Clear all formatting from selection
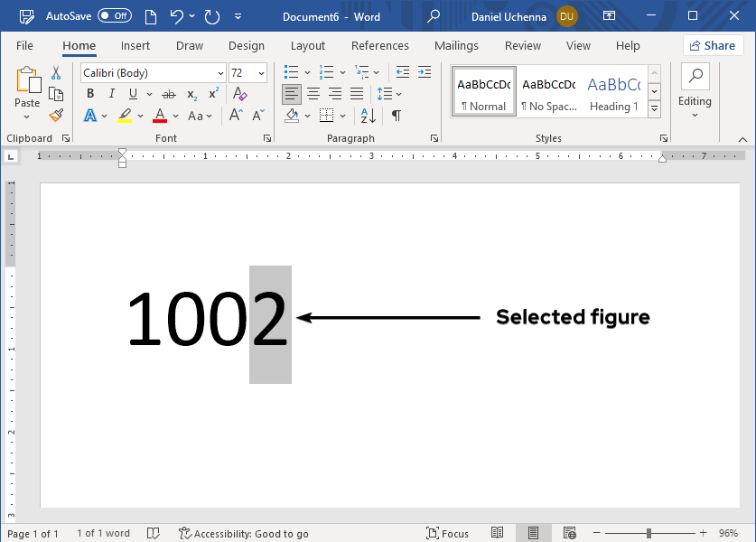Viewport: 756px width, 542px height. (x=239, y=94)
